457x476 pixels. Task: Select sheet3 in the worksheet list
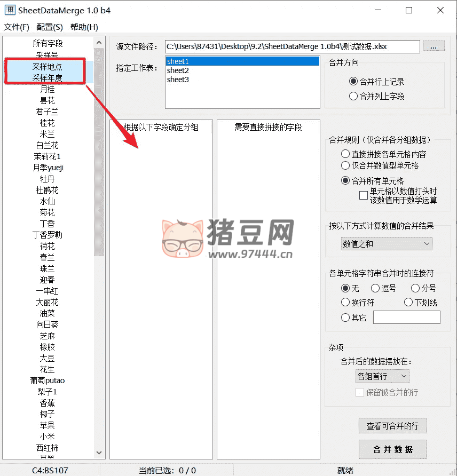[x=242, y=80]
